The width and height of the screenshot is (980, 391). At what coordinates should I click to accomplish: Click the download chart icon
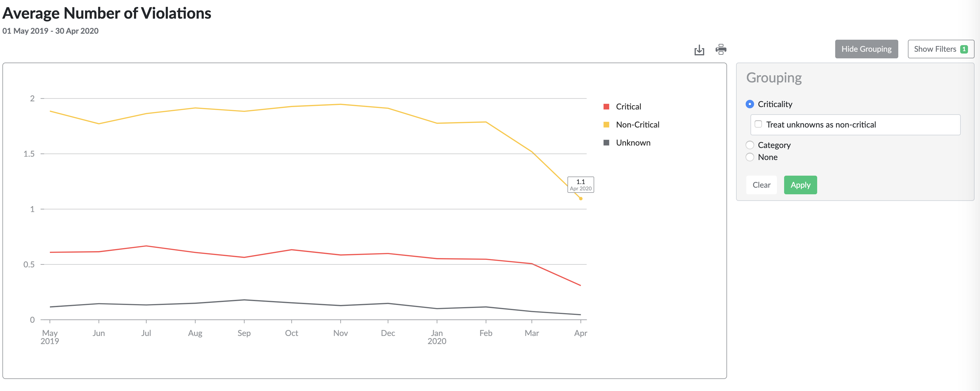[x=699, y=50]
